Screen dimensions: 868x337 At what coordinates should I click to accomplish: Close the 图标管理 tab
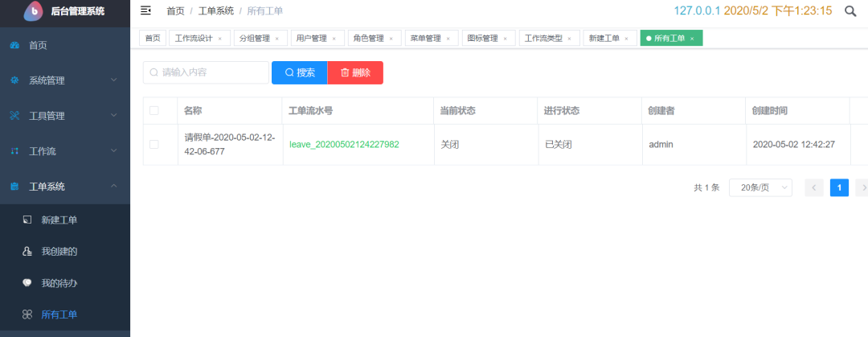pyautogui.click(x=505, y=39)
